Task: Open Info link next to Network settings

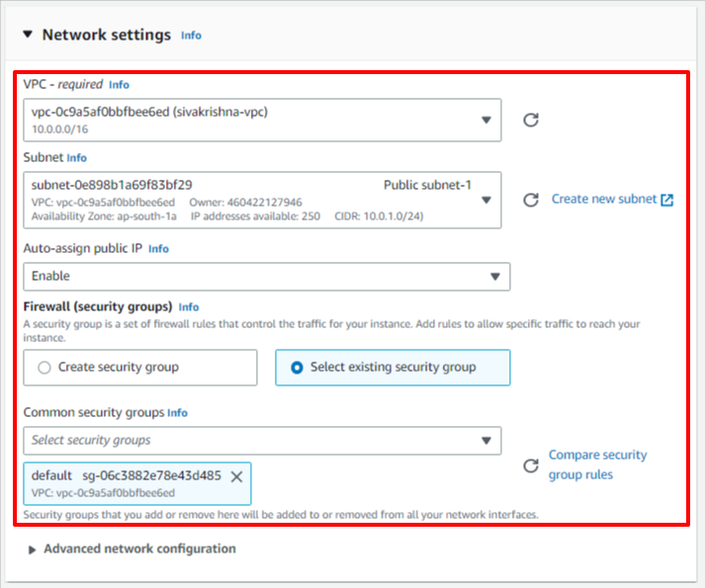Action: click(x=191, y=36)
